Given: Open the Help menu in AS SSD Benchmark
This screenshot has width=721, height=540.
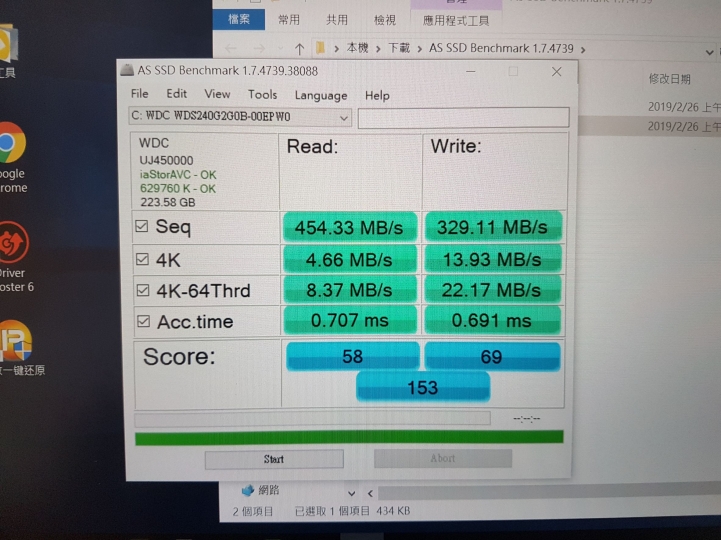Looking at the screenshot, I should [x=377, y=96].
